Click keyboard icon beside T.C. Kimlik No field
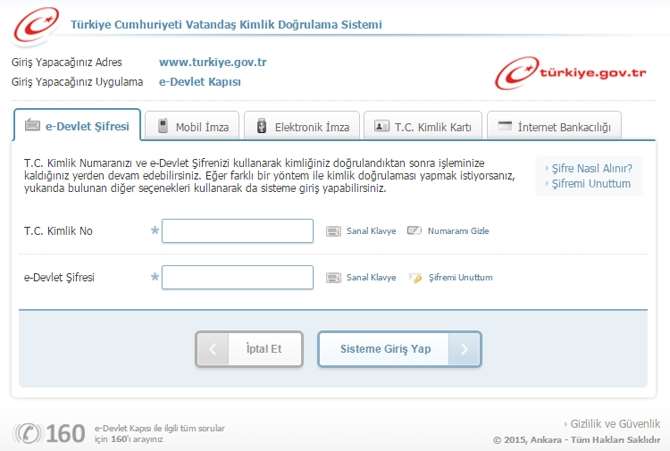Viewport: 670px width, 451px height. pyautogui.click(x=333, y=231)
